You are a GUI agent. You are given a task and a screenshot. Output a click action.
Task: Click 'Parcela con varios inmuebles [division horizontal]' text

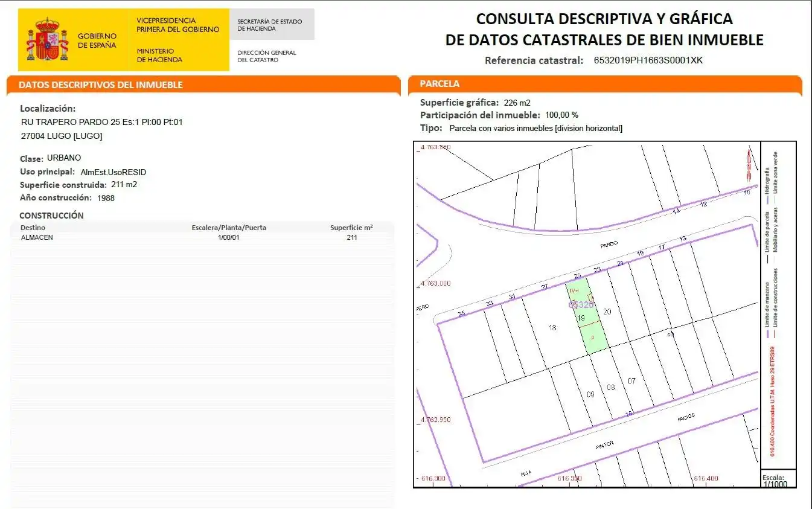pos(535,129)
